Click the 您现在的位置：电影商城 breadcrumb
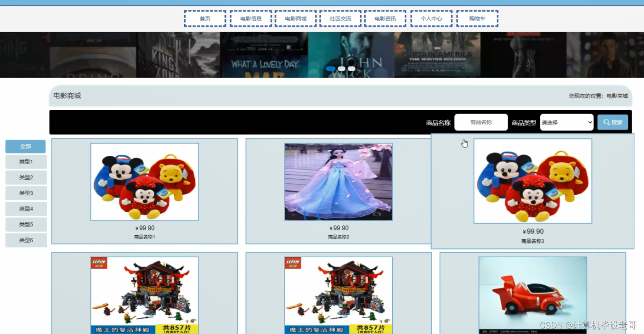 (599, 96)
